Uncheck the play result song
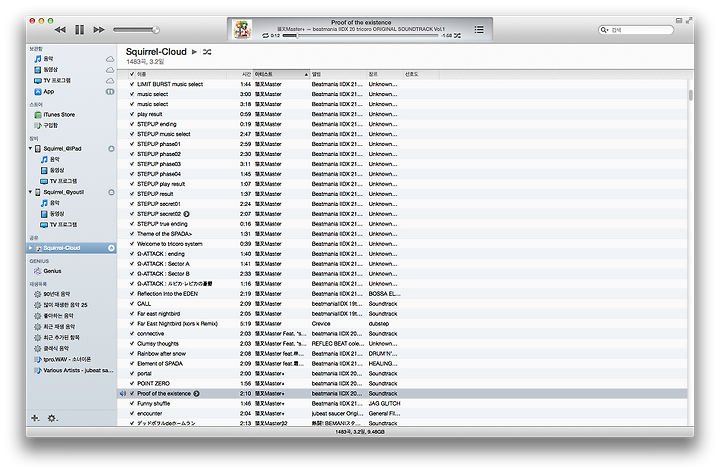 pyautogui.click(x=132, y=114)
